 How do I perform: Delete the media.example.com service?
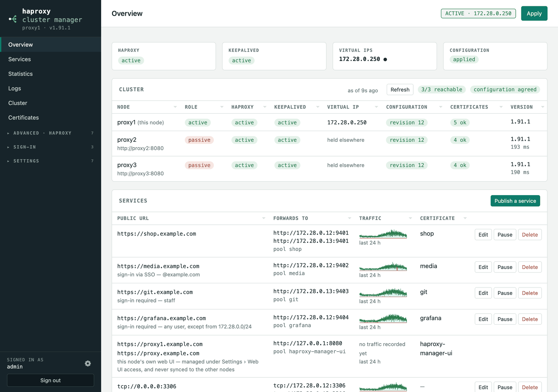(530, 267)
